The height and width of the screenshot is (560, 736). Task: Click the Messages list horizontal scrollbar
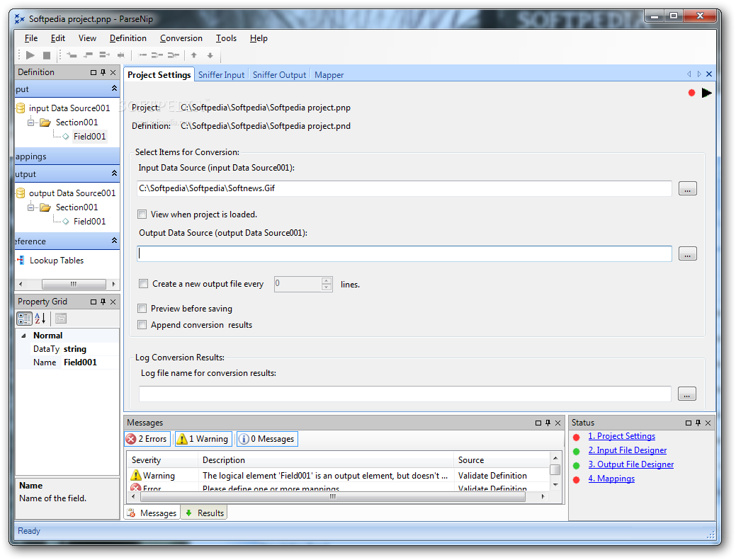(338, 496)
